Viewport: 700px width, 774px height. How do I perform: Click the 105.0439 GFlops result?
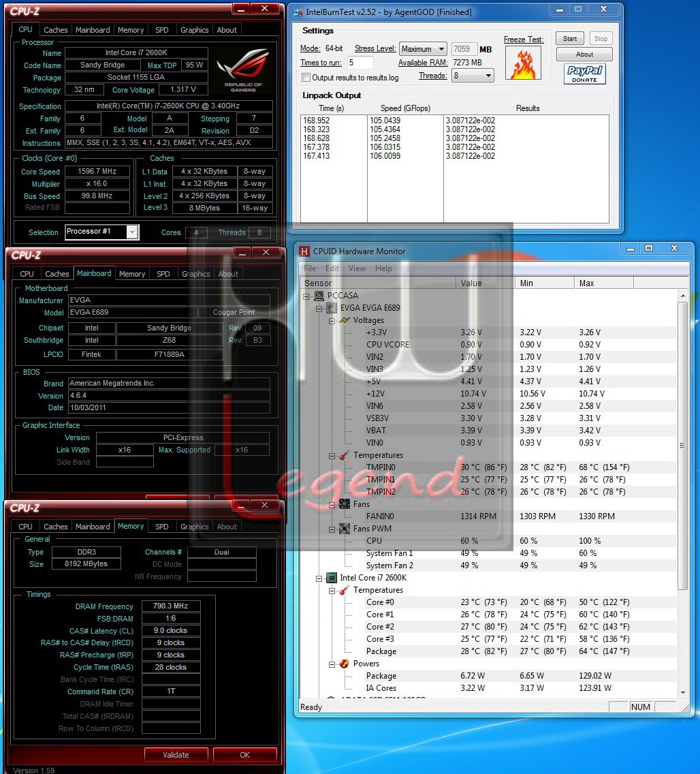pos(385,120)
